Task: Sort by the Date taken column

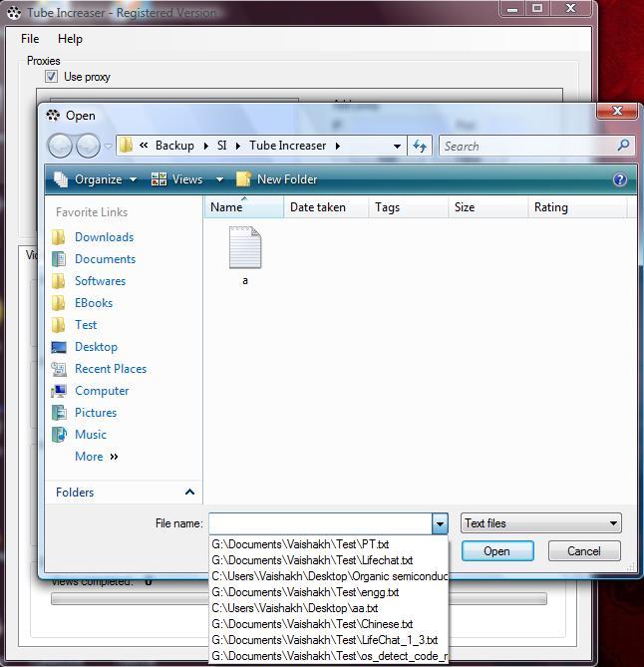Action: point(326,207)
